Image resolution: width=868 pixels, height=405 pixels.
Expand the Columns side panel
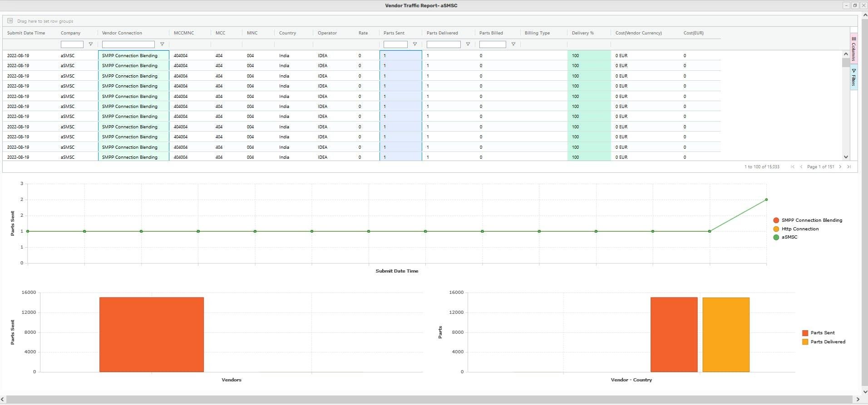tap(853, 49)
